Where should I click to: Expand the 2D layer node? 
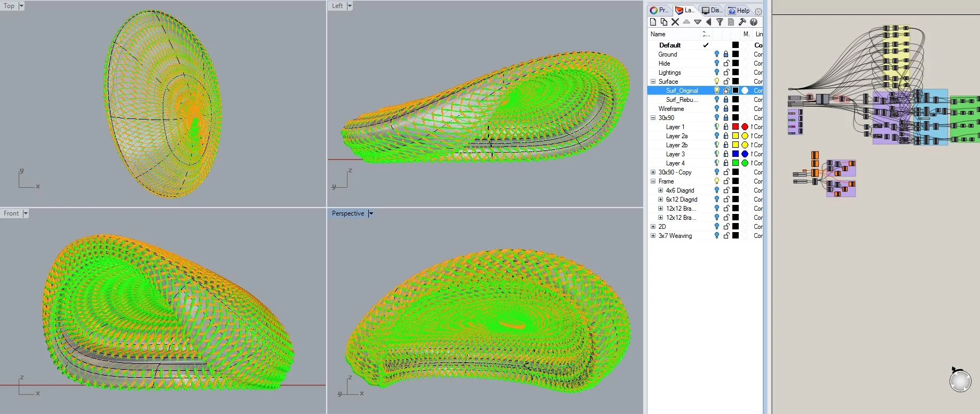point(653,227)
